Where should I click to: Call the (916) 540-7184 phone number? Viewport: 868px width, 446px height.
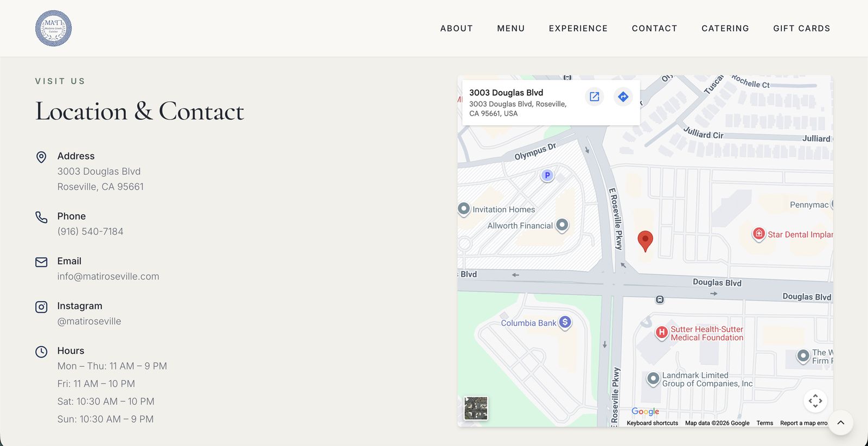pos(91,231)
